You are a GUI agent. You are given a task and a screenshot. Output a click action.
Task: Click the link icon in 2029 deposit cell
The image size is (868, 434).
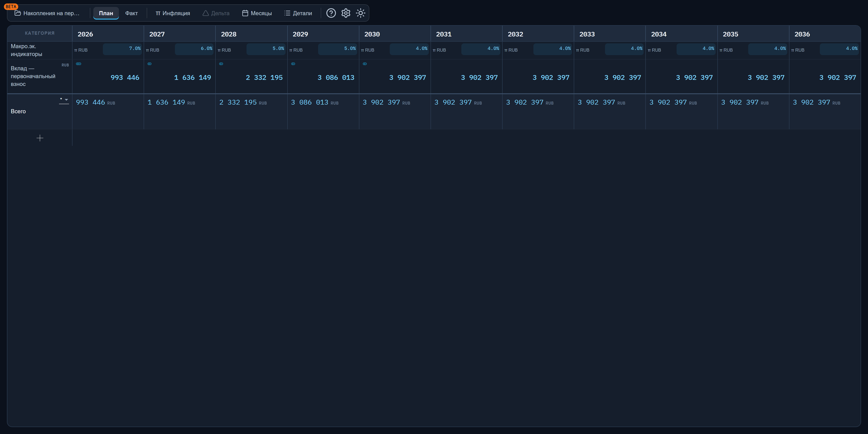pyautogui.click(x=293, y=64)
